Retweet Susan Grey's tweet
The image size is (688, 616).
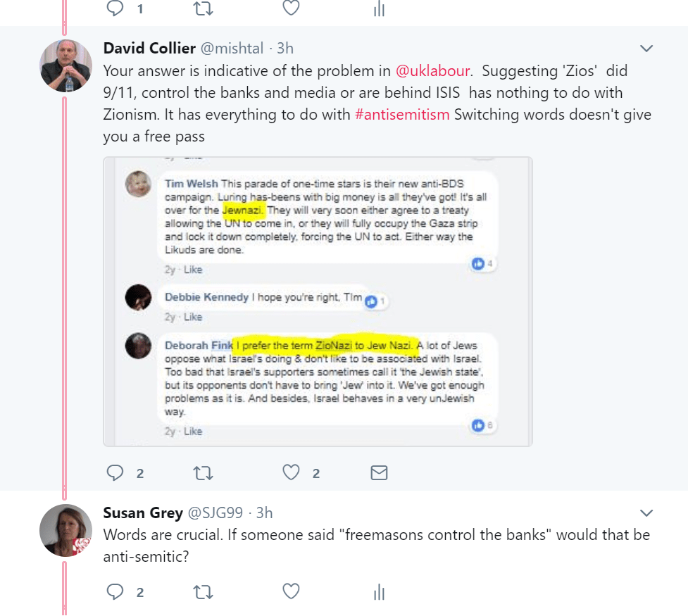[203, 591]
